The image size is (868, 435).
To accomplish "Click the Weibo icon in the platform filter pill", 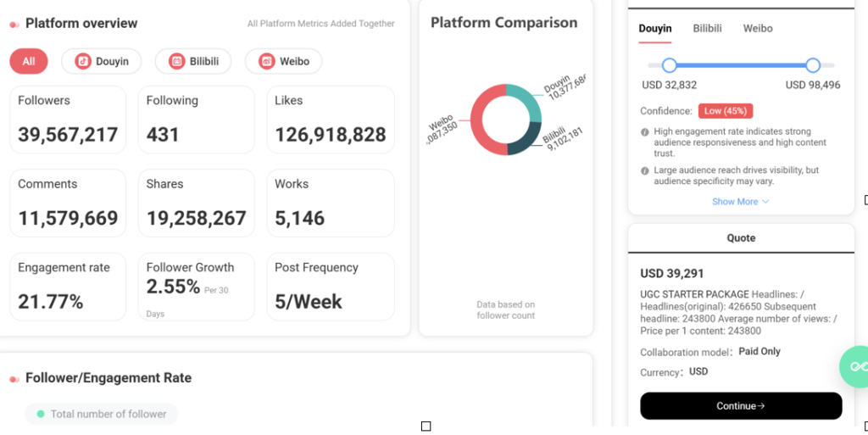I will [266, 61].
